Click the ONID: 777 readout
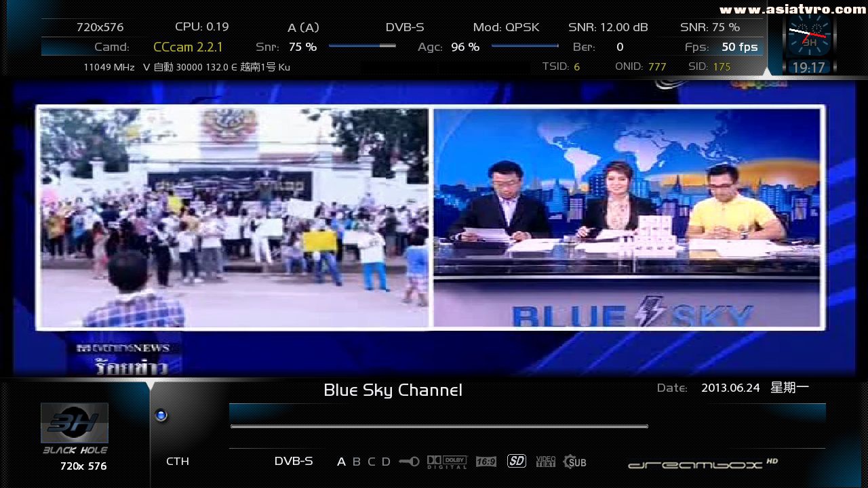 641,66
